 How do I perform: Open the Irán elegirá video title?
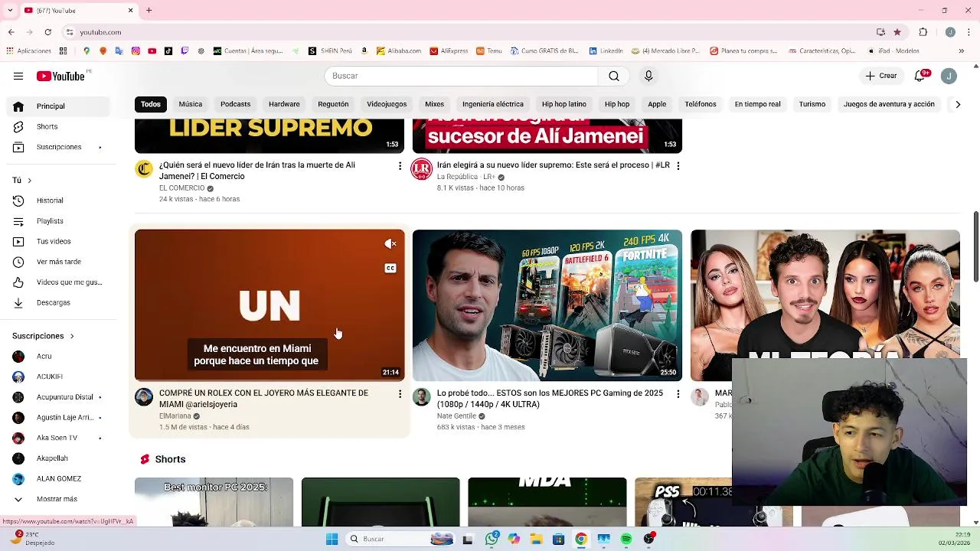point(554,165)
